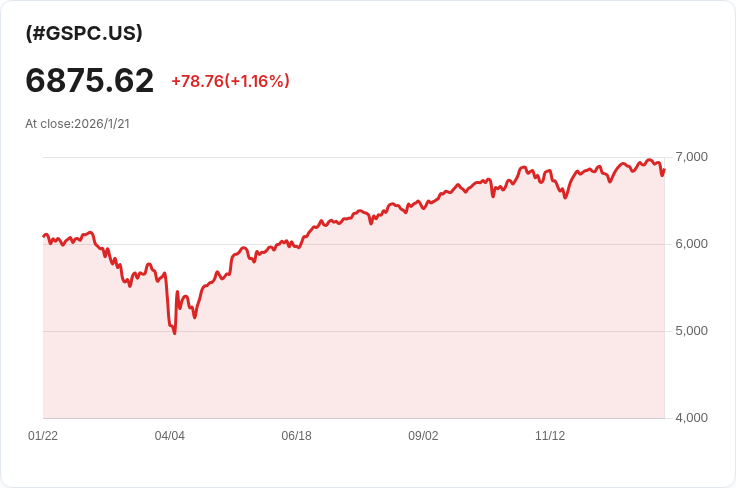Click the 01/22 date axis label
The height and width of the screenshot is (488, 736).
coord(43,436)
